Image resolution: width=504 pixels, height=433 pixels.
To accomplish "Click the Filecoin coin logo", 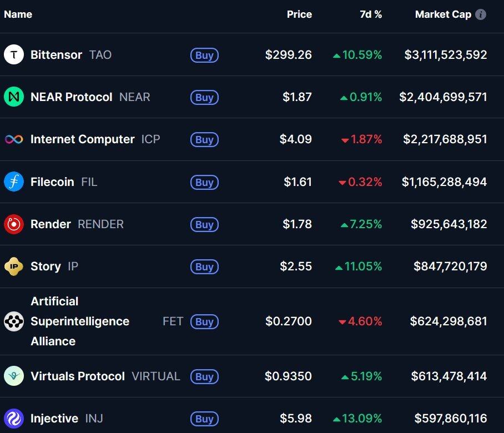I will 14,182.
